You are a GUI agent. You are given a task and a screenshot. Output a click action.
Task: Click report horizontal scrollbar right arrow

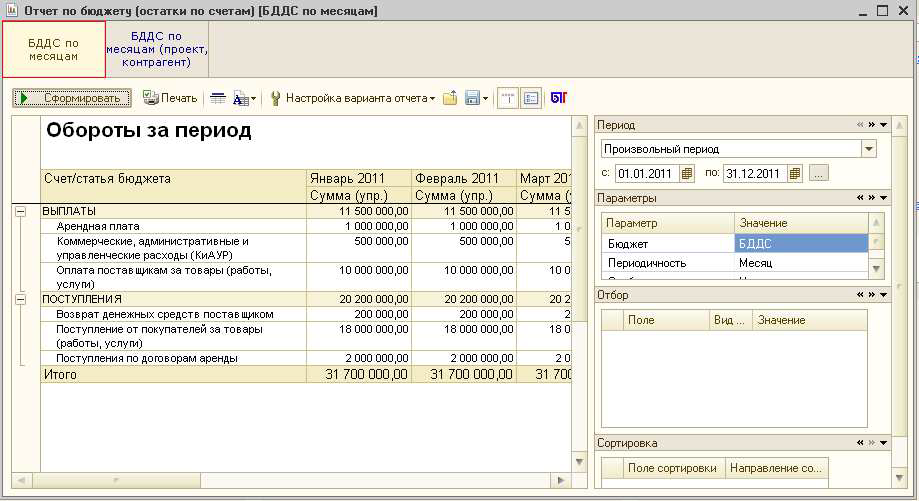561,480
